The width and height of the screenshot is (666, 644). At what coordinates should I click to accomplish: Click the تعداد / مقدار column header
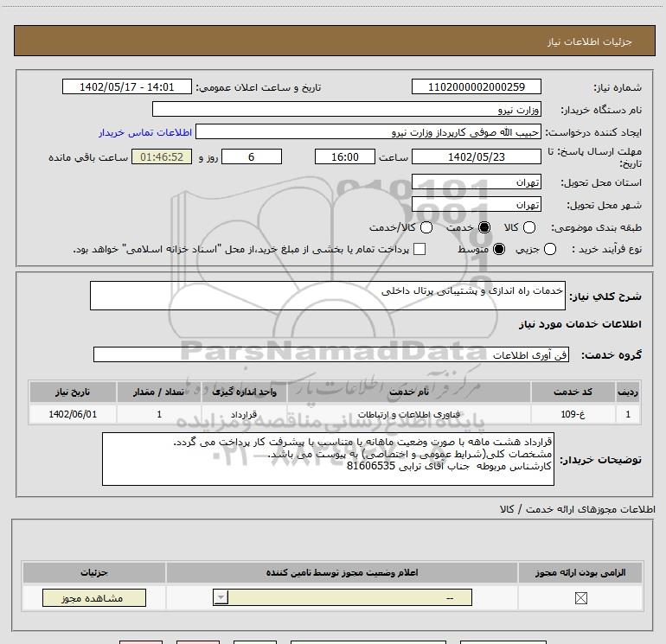pos(159,392)
